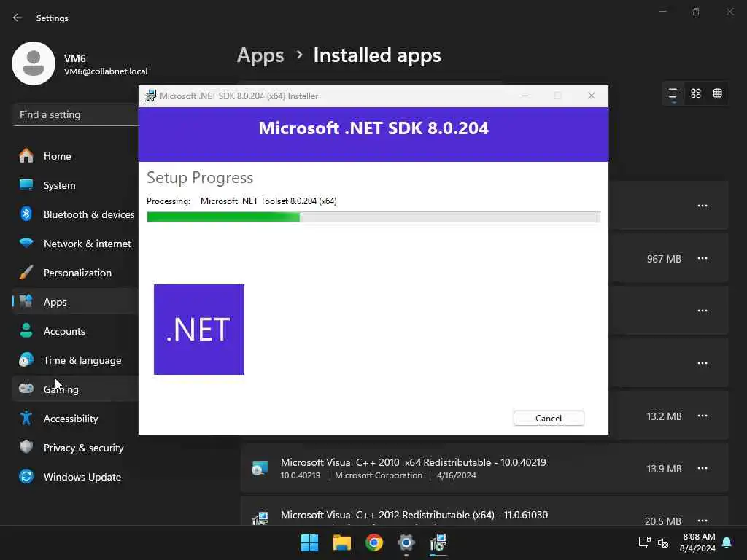This screenshot has width=747, height=560.
Task: Click the Apps breadcrumb link
Action: [x=260, y=55]
